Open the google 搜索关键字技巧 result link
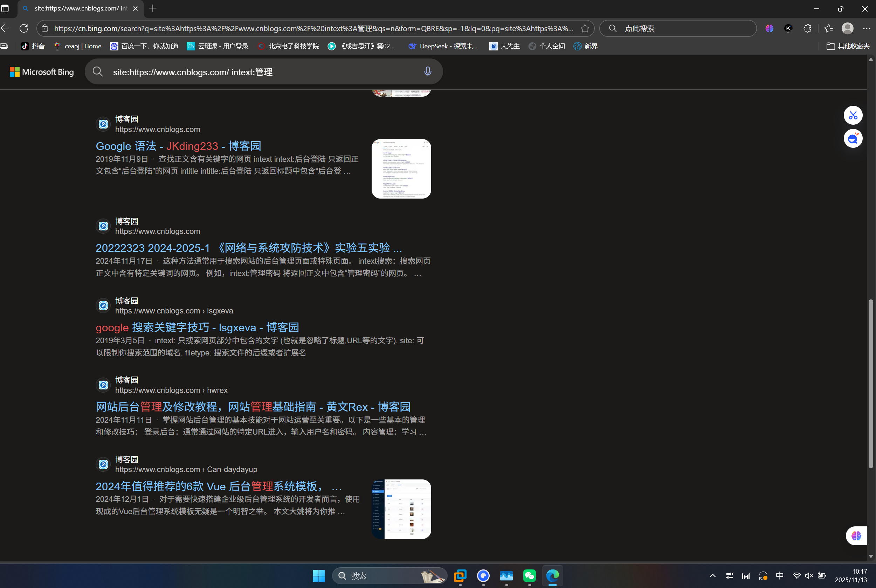This screenshot has height=588, width=876. coord(196,327)
